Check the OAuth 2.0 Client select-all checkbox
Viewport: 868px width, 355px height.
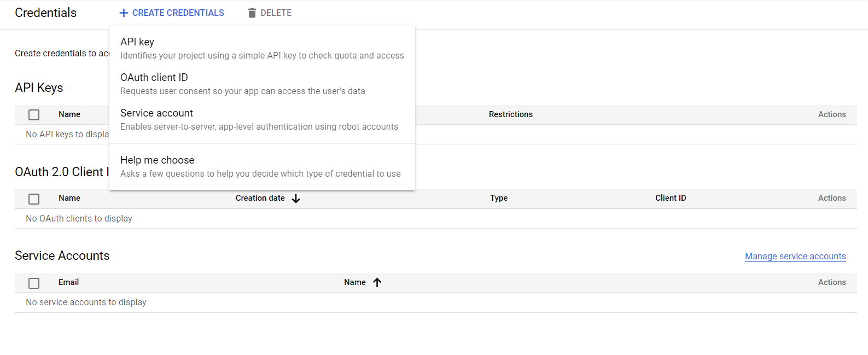pyautogui.click(x=34, y=199)
